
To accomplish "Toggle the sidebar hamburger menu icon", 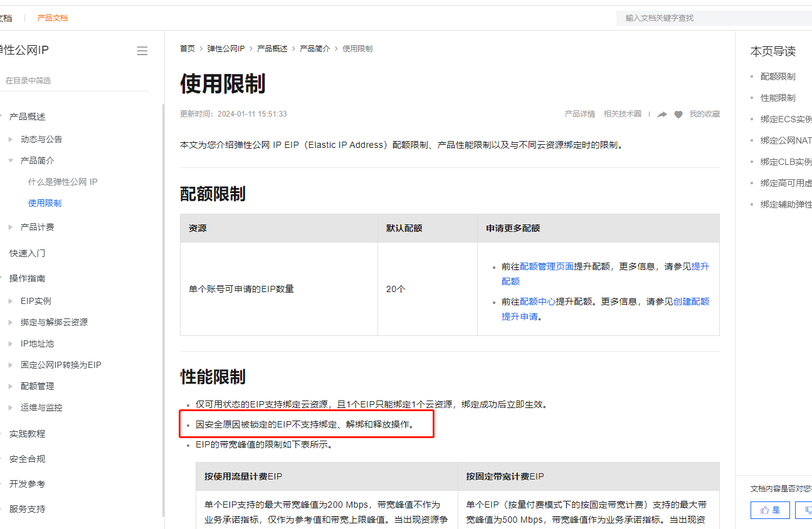I will [142, 51].
